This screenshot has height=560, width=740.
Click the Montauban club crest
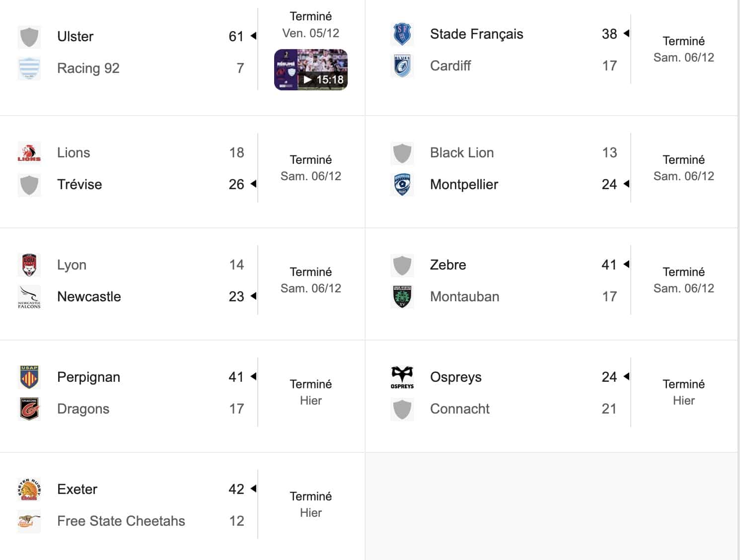[402, 296]
